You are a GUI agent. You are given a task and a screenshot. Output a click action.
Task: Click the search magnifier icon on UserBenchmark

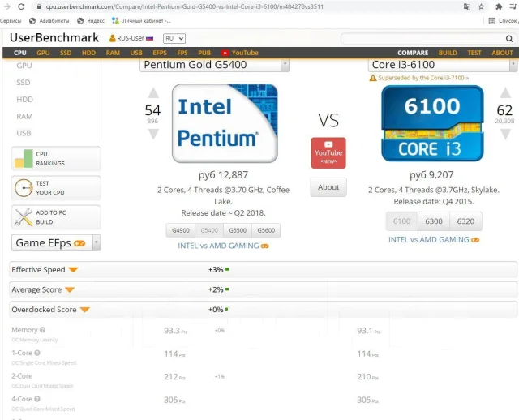pyautogui.click(x=509, y=39)
